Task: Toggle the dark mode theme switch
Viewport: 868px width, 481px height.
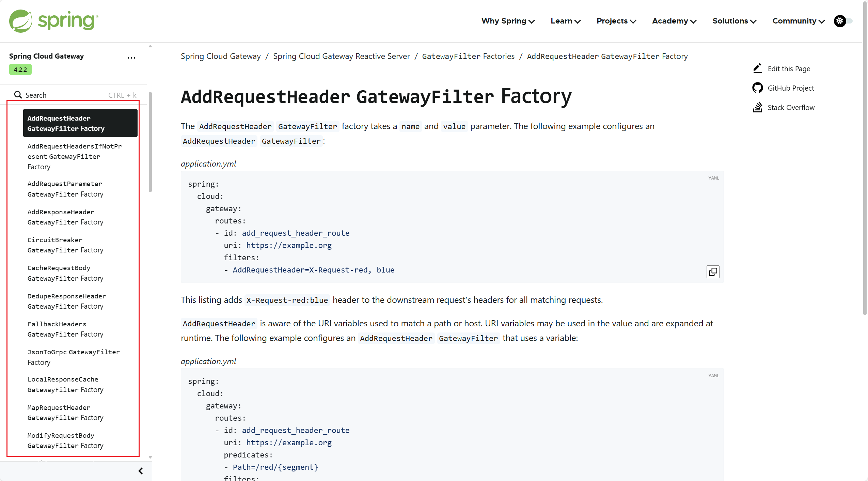Action: coord(843,21)
